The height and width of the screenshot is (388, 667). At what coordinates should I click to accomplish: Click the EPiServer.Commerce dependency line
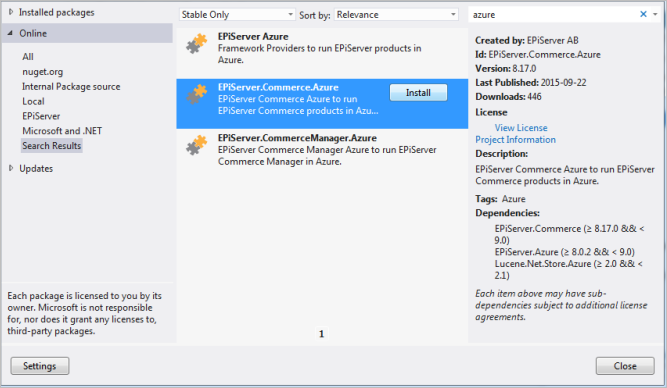(x=570, y=234)
